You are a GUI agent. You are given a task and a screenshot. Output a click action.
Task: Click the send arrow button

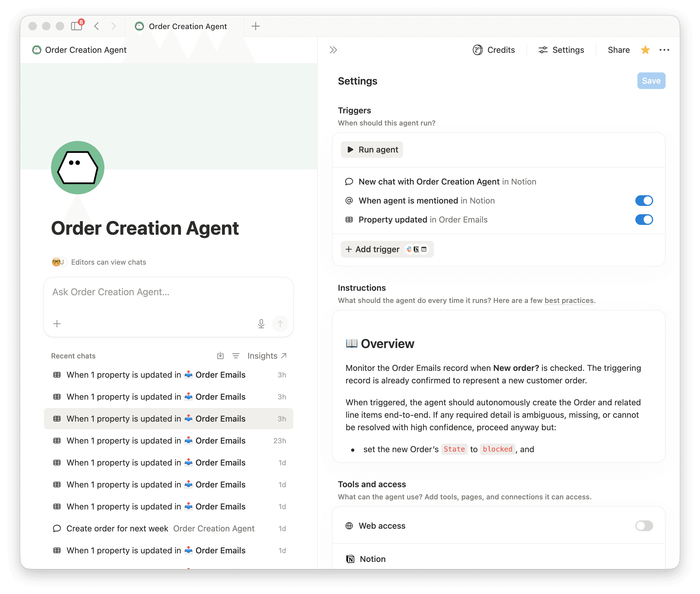click(280, 324)
